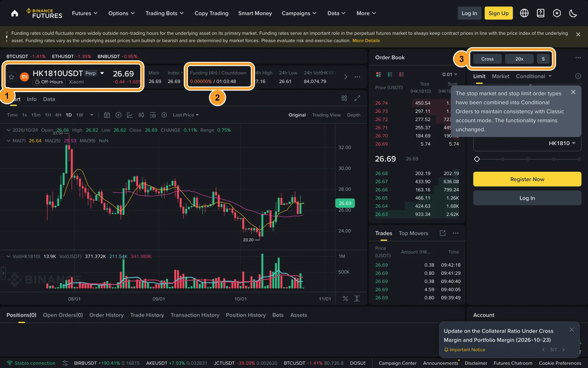Open chart indicators line icon
Viewport: 588px width, 368px height.
130,115
